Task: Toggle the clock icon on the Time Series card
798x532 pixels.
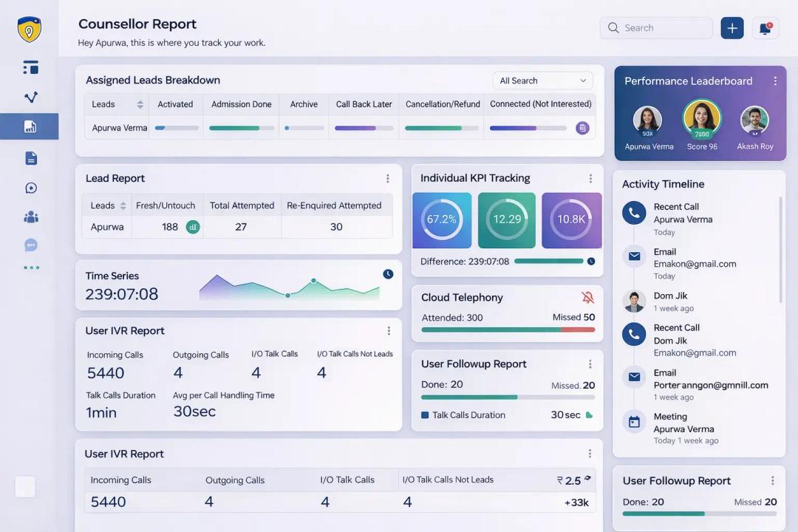Action: (388, 274)
